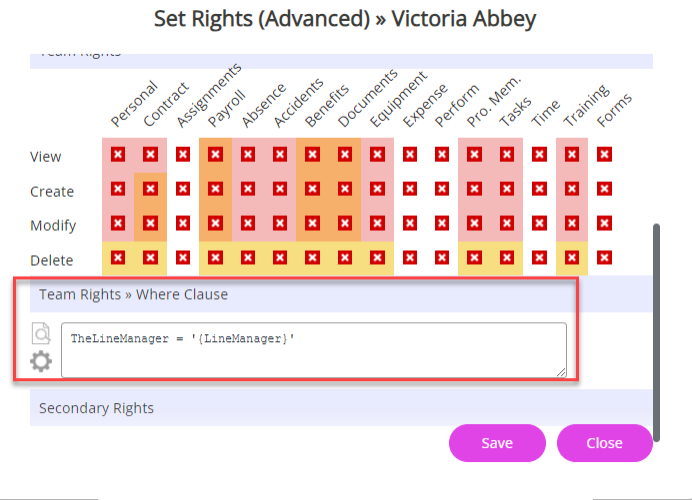Toggle View right for Personal
This screenshot has width=692, height=500.
(x=117, y=155)
